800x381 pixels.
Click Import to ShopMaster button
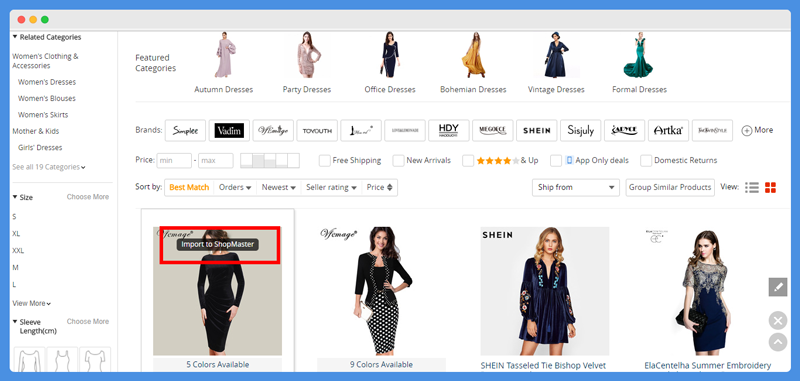(218, 244)
